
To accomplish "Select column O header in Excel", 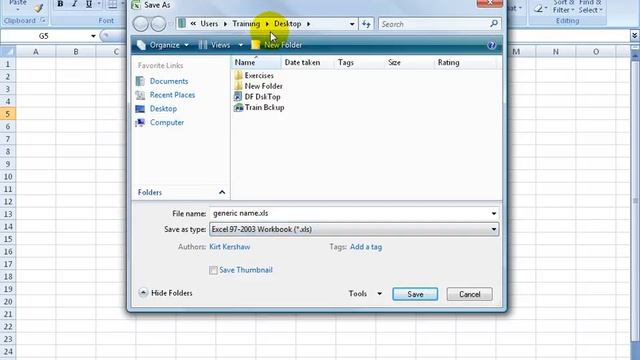I will click(596, 52).
